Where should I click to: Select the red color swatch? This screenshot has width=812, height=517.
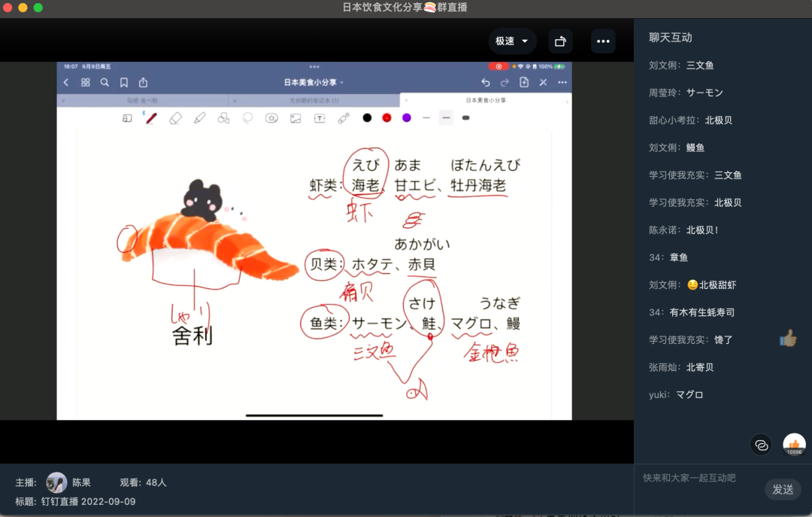pyautogui.click(x=386, y=118)
